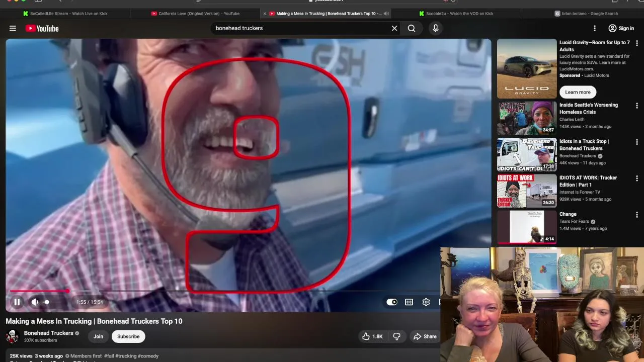Screen dimensions: 644x362
Task: Click the #comedy hashtag
Action: [x=148, y=356]
